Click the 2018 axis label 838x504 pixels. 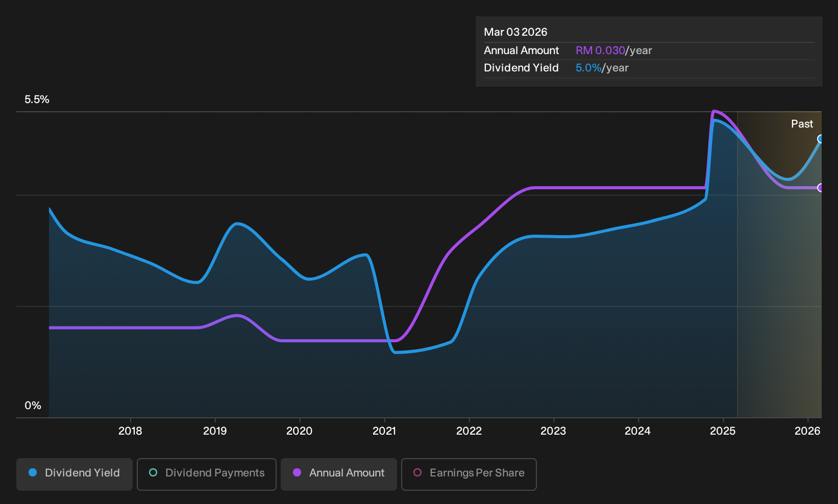click(130, 431)
